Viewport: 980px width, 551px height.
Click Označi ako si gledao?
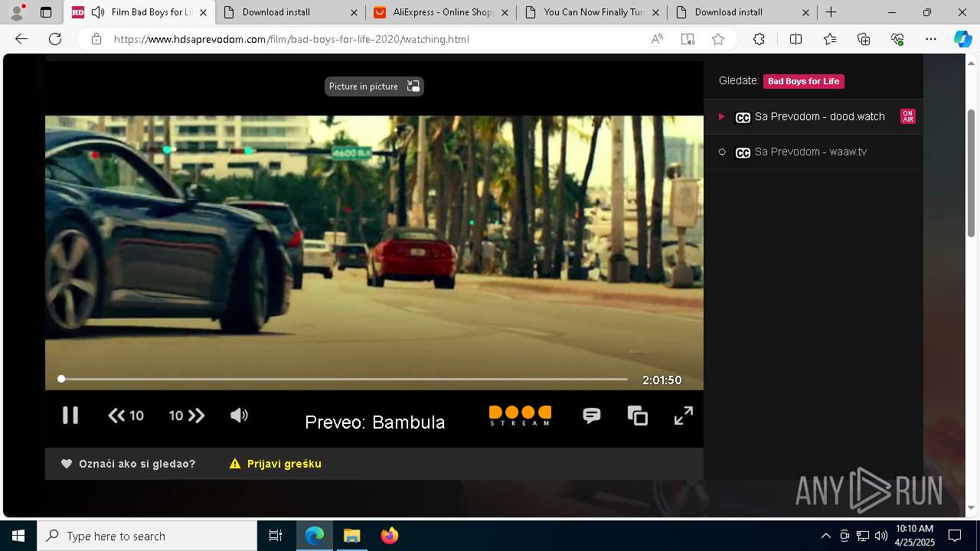[x=129, y=464]
